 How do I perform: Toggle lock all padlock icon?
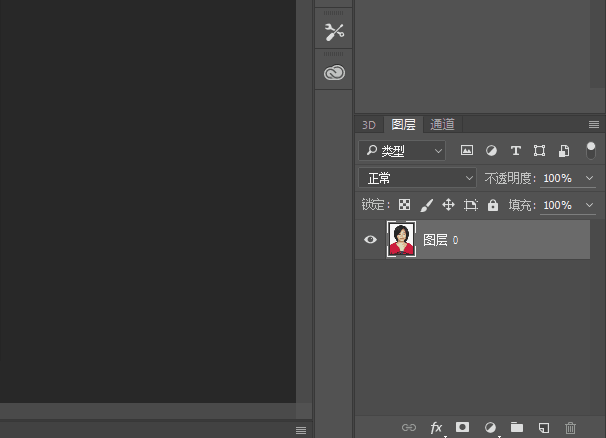click(493, 205)
